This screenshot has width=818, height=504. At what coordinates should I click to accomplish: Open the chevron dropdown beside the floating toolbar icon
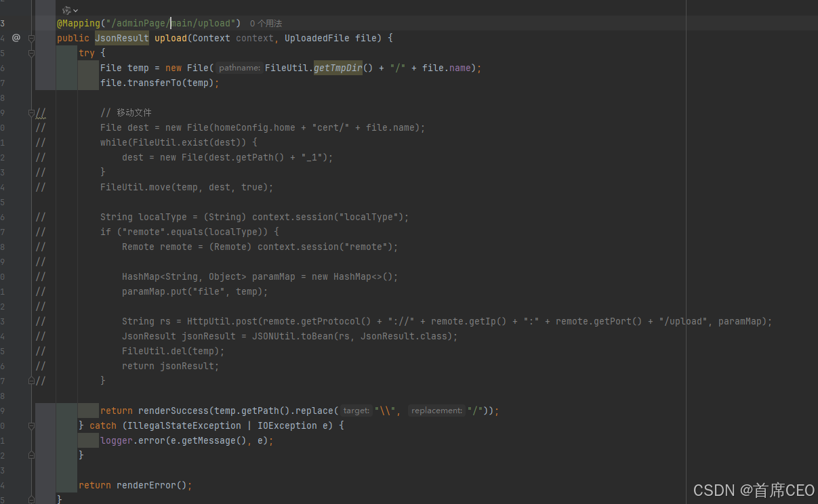tap(75, 9)
